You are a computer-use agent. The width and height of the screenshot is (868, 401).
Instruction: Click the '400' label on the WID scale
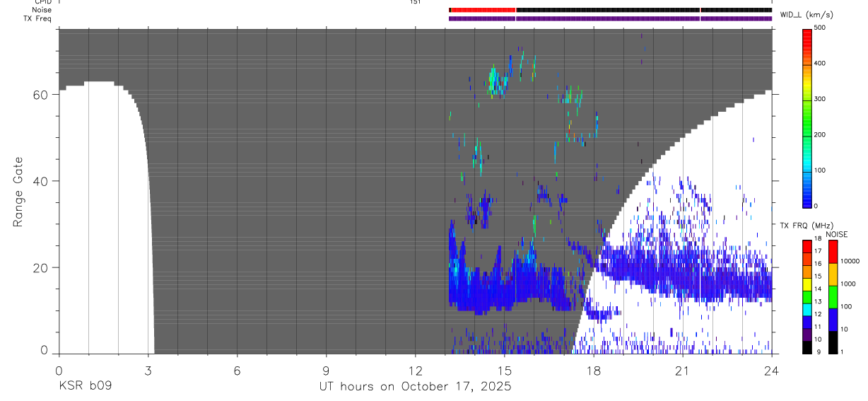[x=821, y=64]
